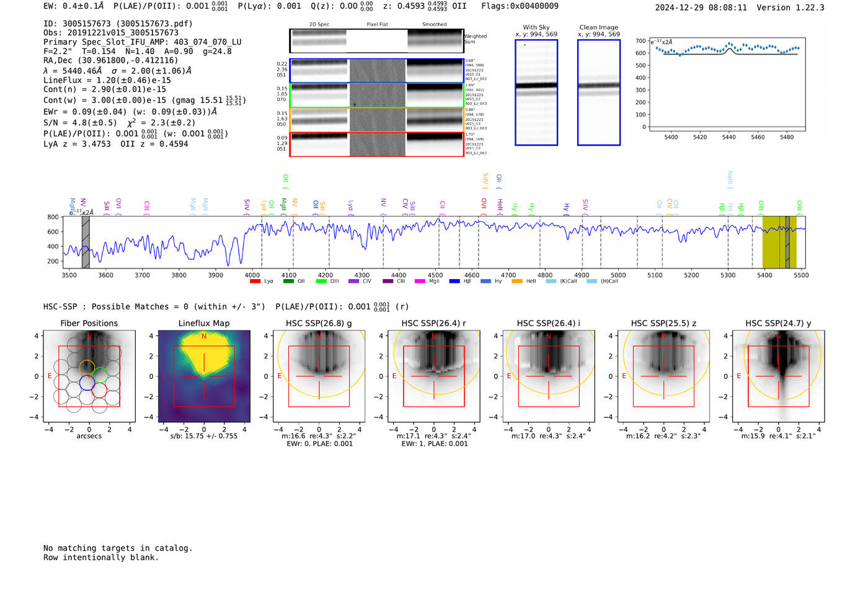Open the Lineflux Map image
868x591 pixels.
[204, 376]
